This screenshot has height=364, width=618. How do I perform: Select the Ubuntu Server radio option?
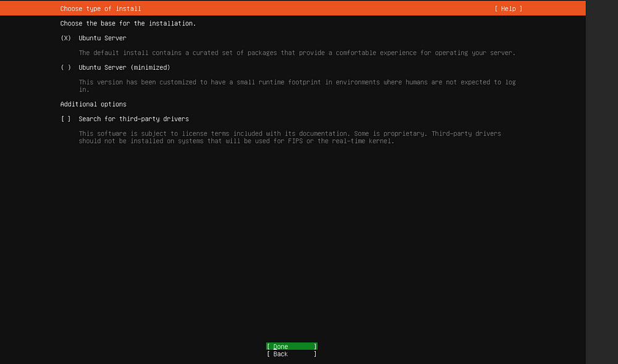(x=66, y=38)
